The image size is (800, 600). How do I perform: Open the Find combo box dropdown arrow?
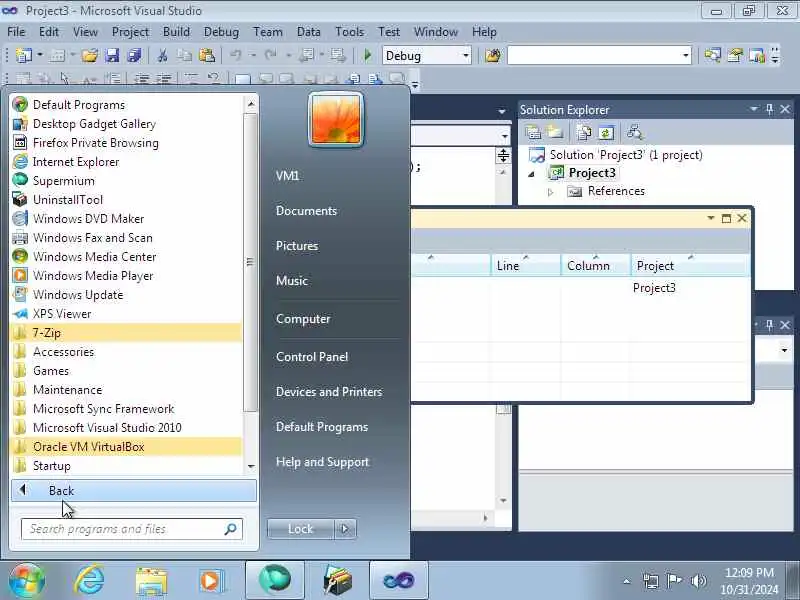pyautogui.click(x=686, y=55)
